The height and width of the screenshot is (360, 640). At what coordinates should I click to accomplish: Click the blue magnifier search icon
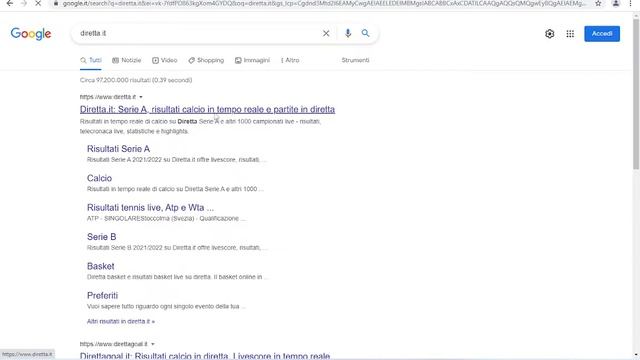365,33
